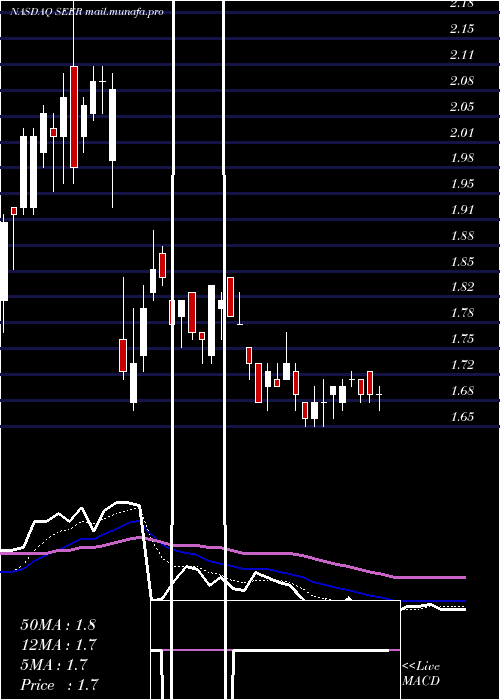Select the 1.72 price level label
The height and width of the screenshot is (700, 500).
click(462, 365)
